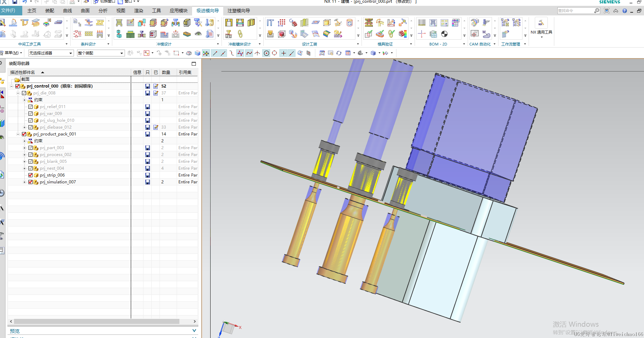Toggle the intersection snap point icon
The image size is (644, 338).
coord(257,53)
